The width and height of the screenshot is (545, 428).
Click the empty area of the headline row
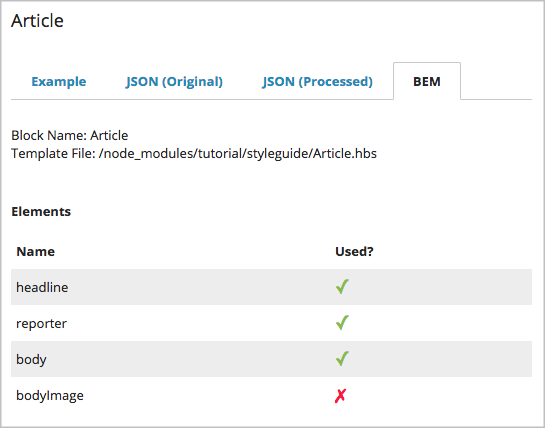[202, 287]
